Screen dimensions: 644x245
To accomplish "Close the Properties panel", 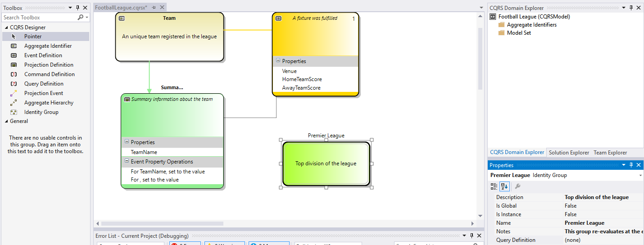I will pos(639,165).
